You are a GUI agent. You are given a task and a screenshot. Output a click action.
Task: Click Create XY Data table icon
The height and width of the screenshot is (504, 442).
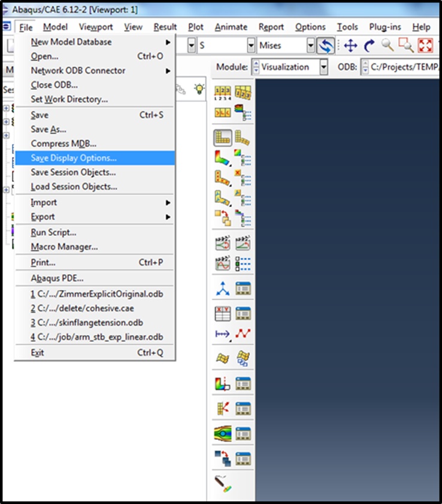[223, 314]
